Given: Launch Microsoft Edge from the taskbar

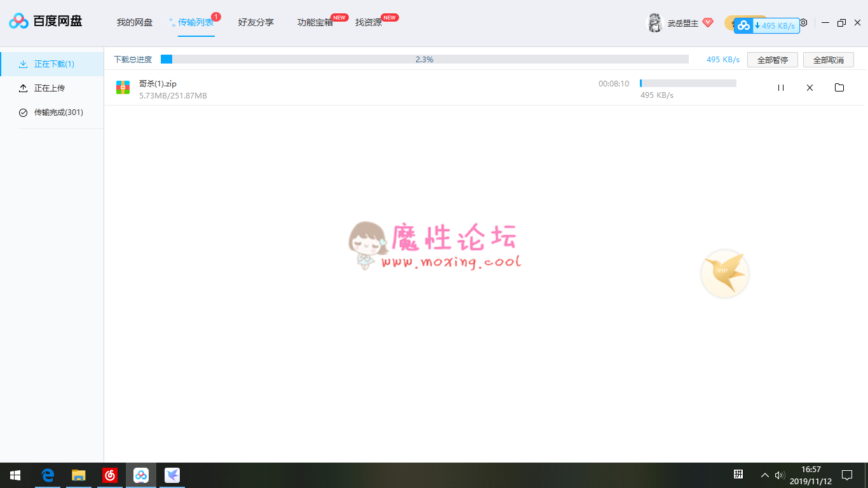Looking at the screenshot, I should (48, 475).
